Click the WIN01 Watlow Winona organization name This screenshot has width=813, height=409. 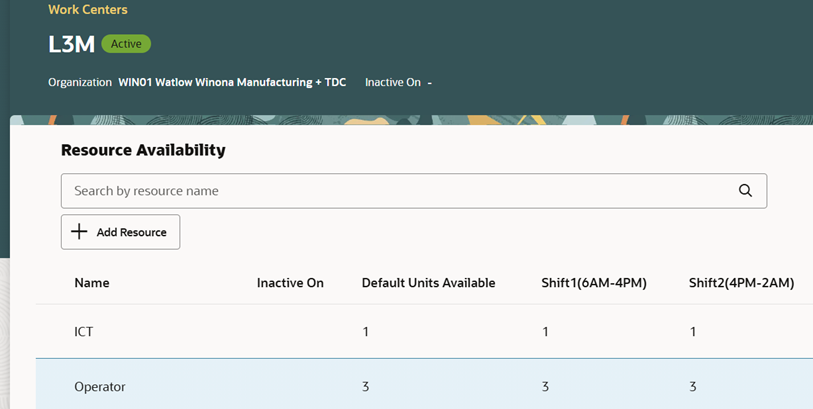point(232,82)
